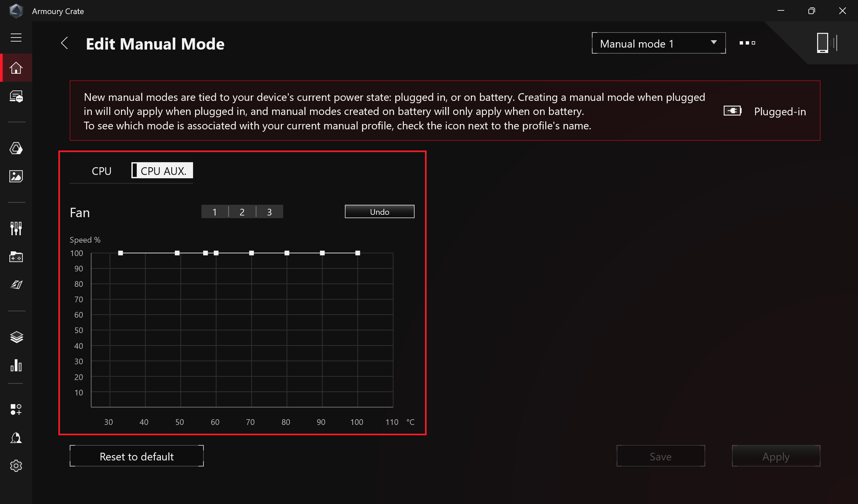Click the Armoury Crate logo in title bar
Image resolution: width=858 pixels, height=504 pixels.
pyautogui.click(x=16, y=11)
